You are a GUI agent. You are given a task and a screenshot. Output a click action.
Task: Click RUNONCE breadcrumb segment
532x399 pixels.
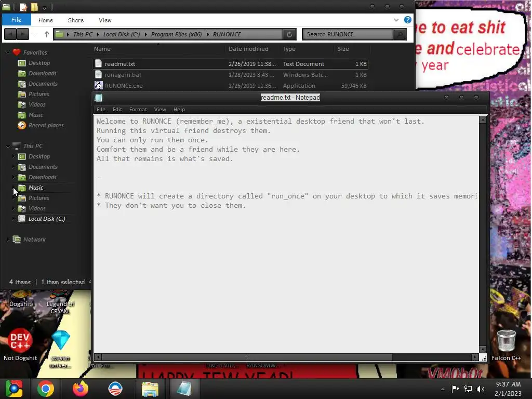[x=227, y=34]
